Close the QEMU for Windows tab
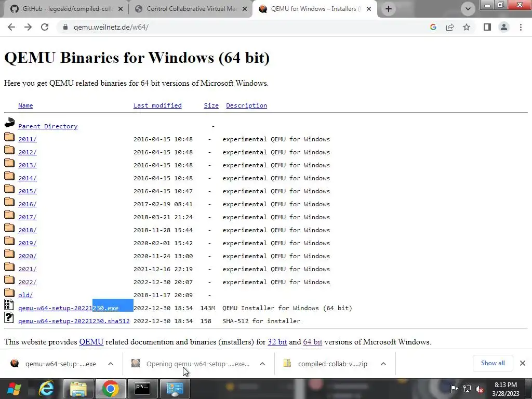The image size is (532, 399). click(369, 9)
